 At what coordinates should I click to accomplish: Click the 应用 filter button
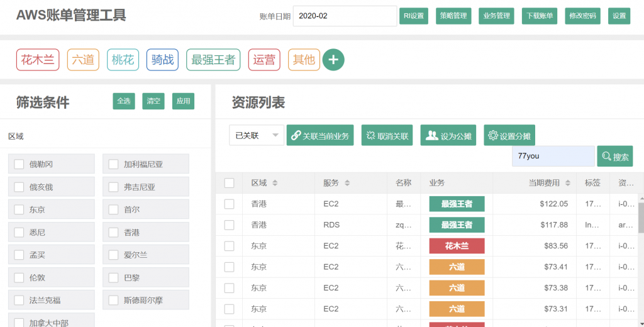183,101
